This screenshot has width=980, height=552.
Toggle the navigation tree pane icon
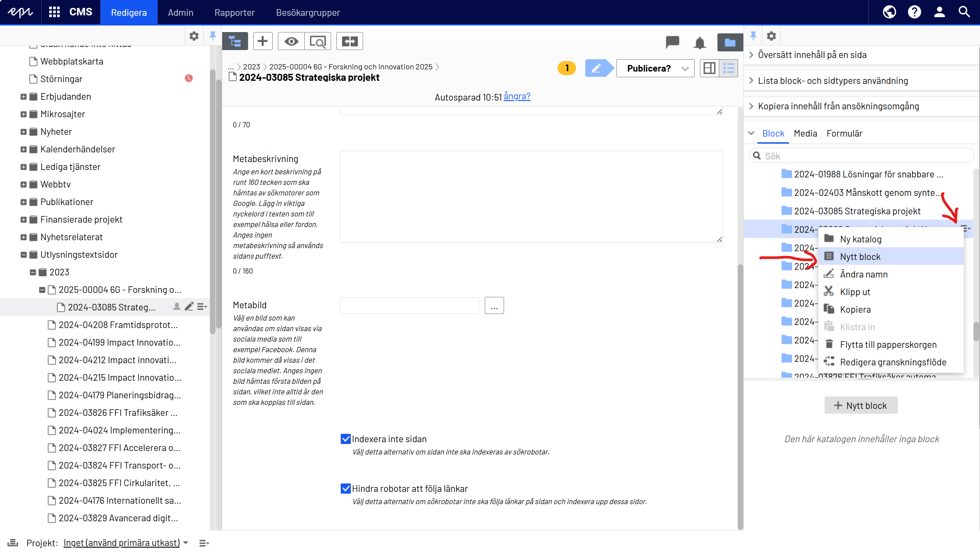pyautogui.click(x=235, y=42)
